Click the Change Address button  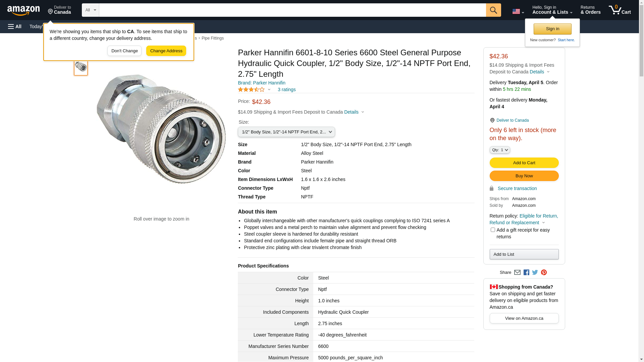pos(166,51)
